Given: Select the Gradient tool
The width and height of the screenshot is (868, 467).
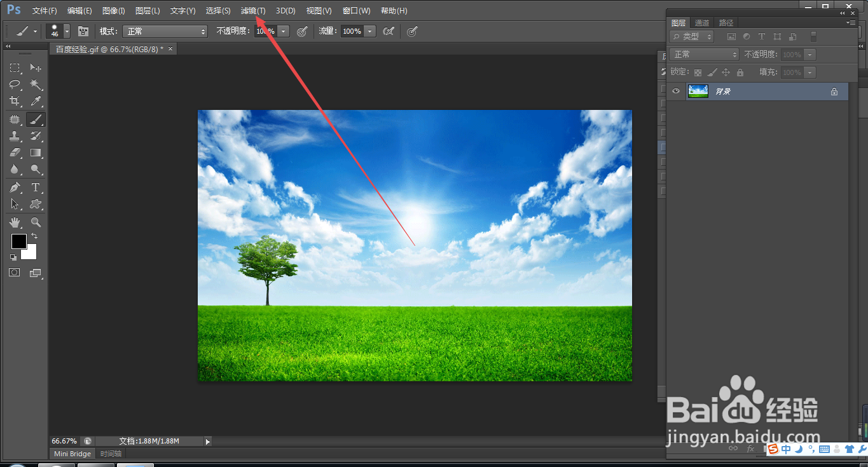Looking at the screenshot, I should click(36, 152).
